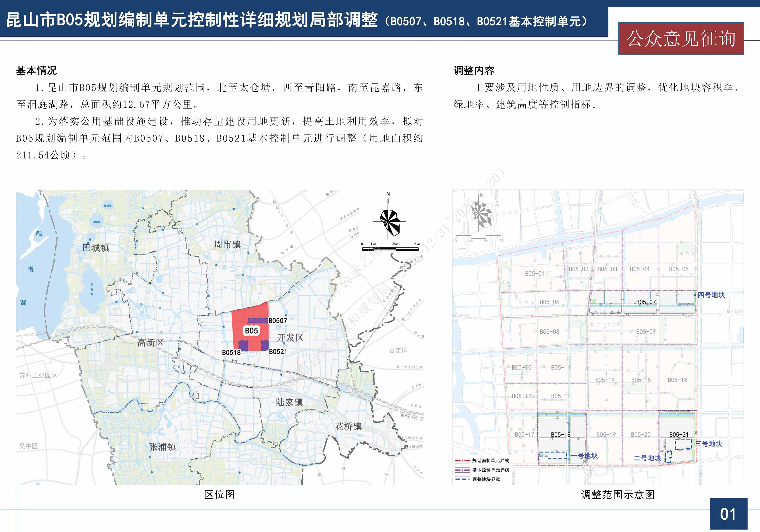Click the 基本情况 section heading
This screenshot has width=760, height=532.
(36, 71)
